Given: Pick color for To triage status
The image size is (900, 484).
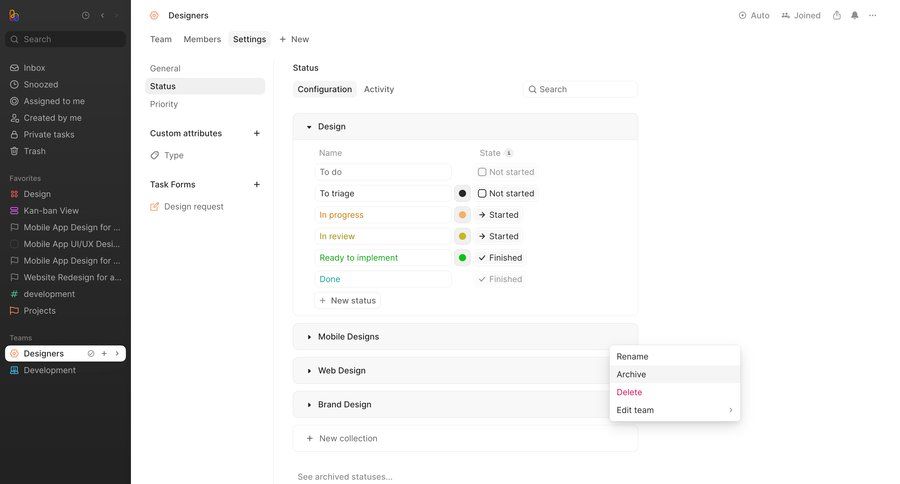Looking at the screenshot, I should click(463, 193).
